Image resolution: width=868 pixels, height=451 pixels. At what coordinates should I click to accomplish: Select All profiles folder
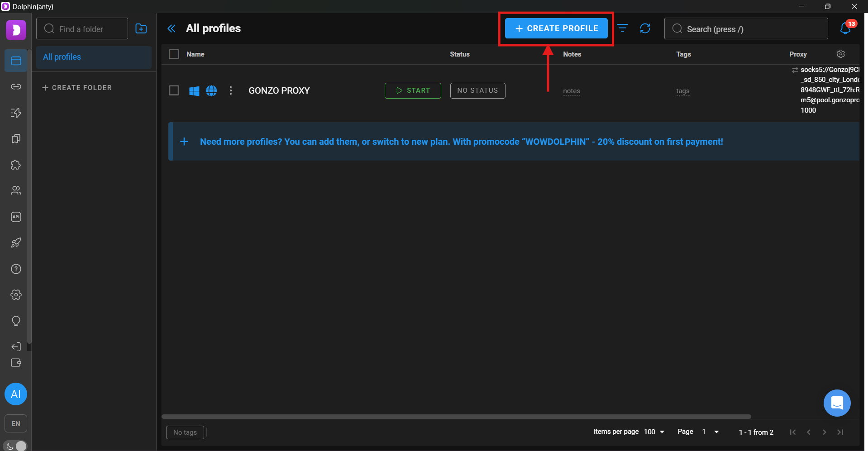(x=94, y=57)
